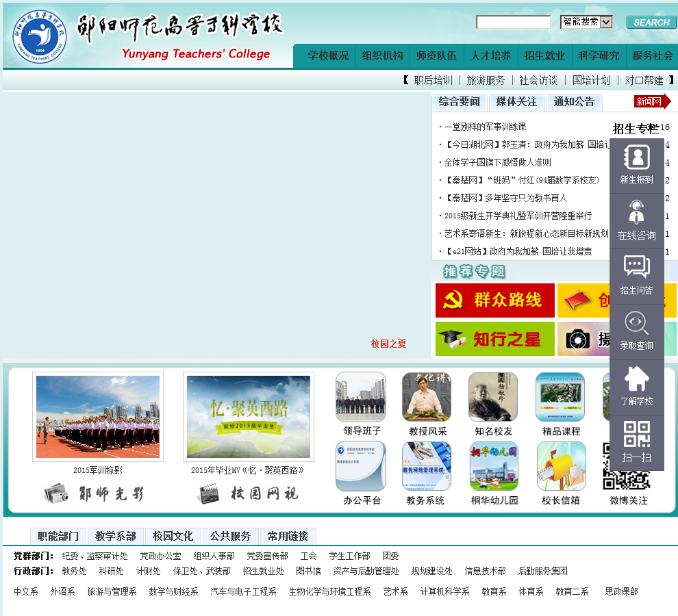This screenshot has height=616, width=678.
Task: Switch to the 媒体关注 tab
Action: (516, 102)
